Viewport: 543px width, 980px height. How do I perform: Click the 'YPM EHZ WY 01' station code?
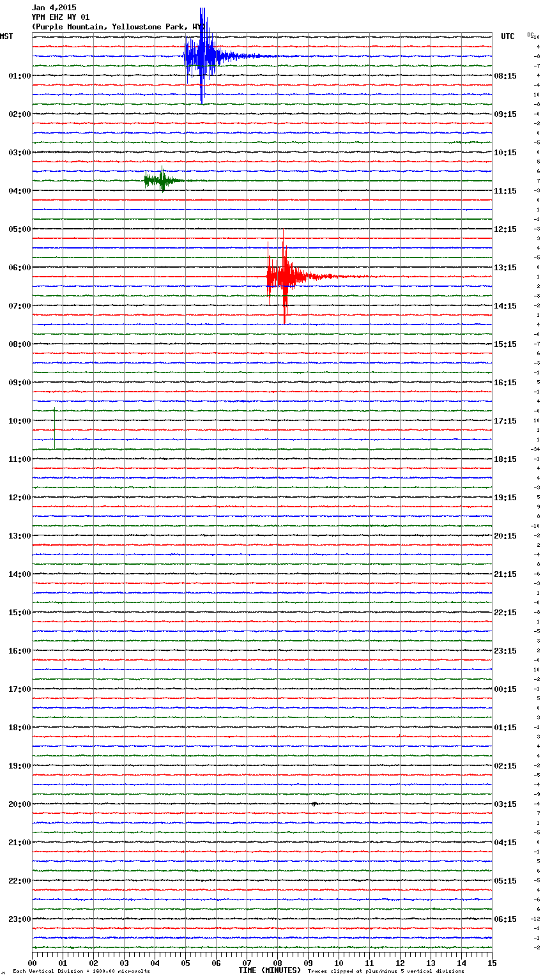pos(61,17)
